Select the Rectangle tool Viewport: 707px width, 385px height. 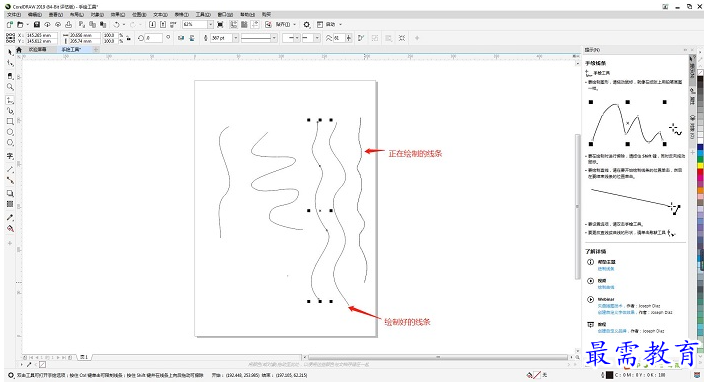click(10, 122)
